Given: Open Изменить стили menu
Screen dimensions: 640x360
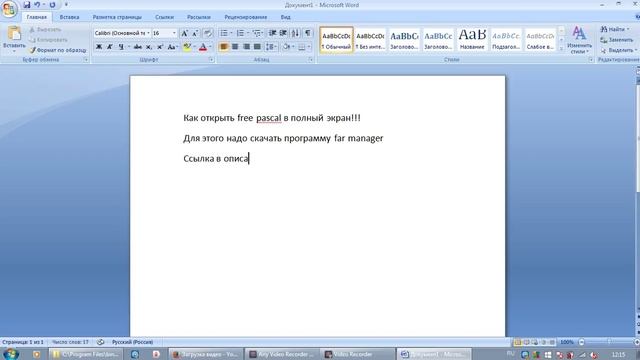Looking at the screenshot, I should [x=579, y=40].
